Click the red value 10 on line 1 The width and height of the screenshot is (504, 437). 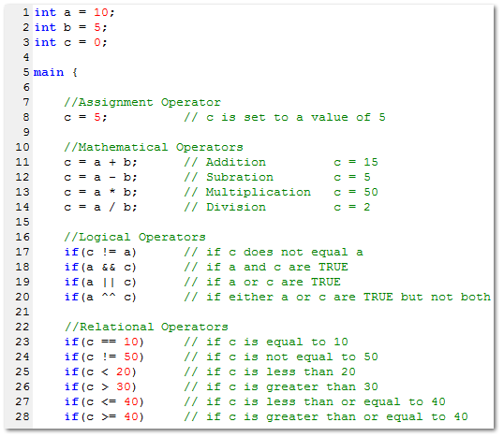[x=100, y=12]
